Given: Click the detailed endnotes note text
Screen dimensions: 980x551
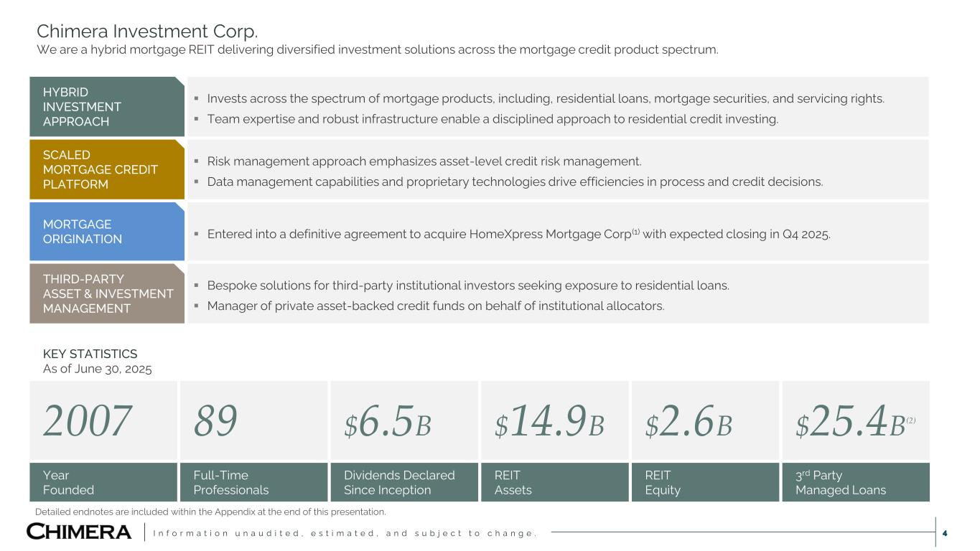Looking at the screenshot, I should [x=210, y=512].
